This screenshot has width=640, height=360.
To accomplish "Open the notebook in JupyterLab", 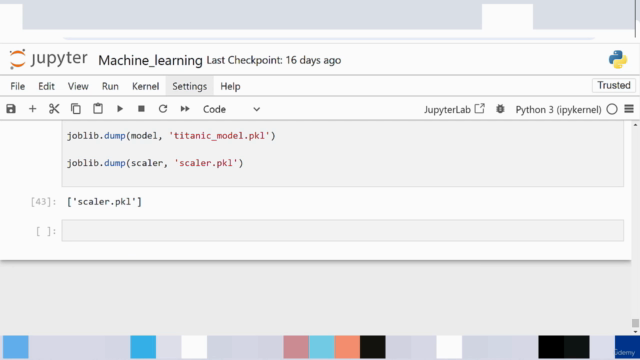I will point(454,109).
